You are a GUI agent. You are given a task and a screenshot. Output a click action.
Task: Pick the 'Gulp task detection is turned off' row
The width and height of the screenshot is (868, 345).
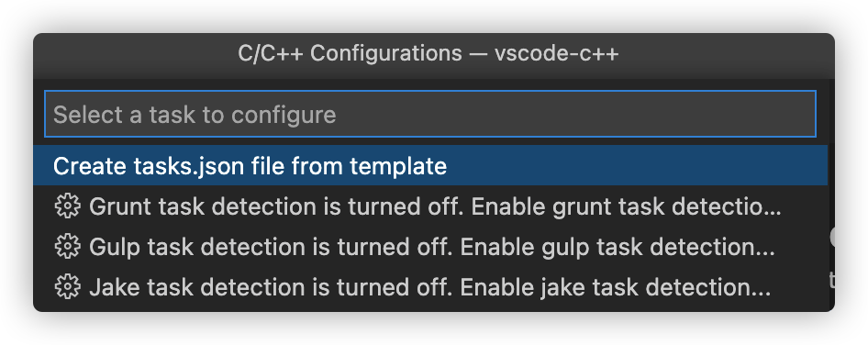[x=430, y=247]
